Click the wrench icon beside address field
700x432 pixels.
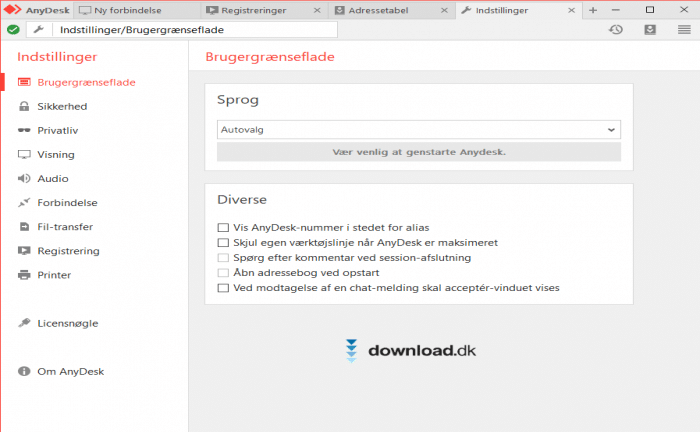(x=39, y=30)
